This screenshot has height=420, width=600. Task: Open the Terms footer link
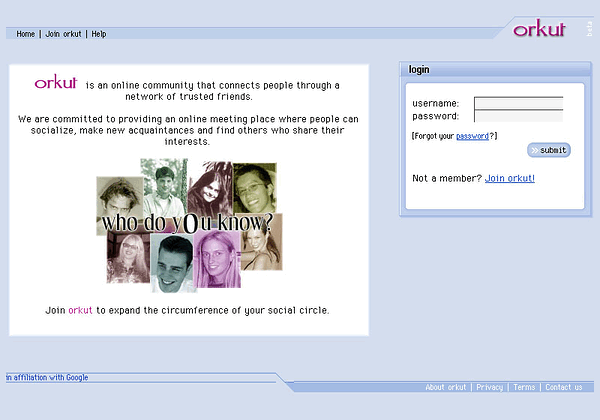click(524, 387)
